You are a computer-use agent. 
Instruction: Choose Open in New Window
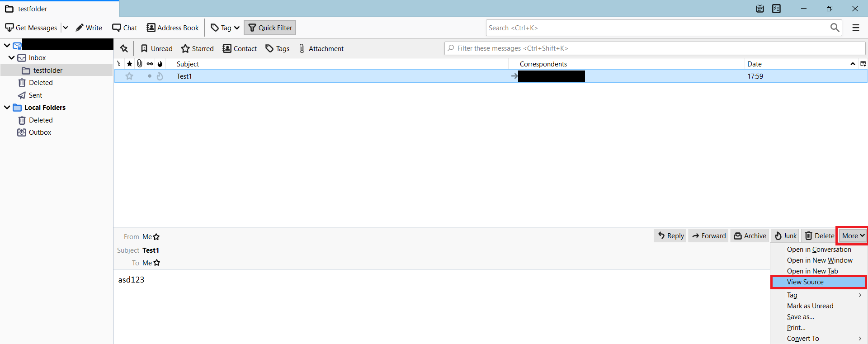tap(819, 260)
